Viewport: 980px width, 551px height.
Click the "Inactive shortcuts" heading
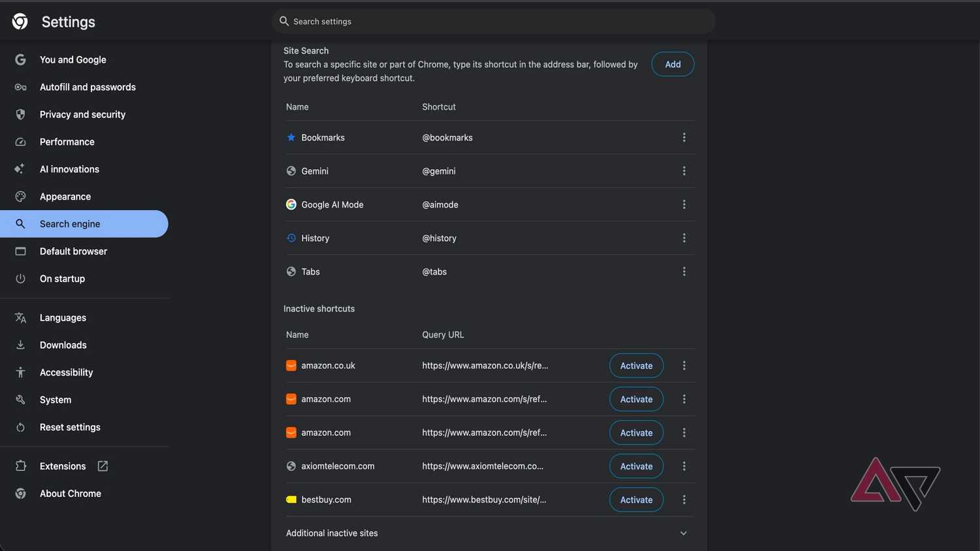(319, 309)
